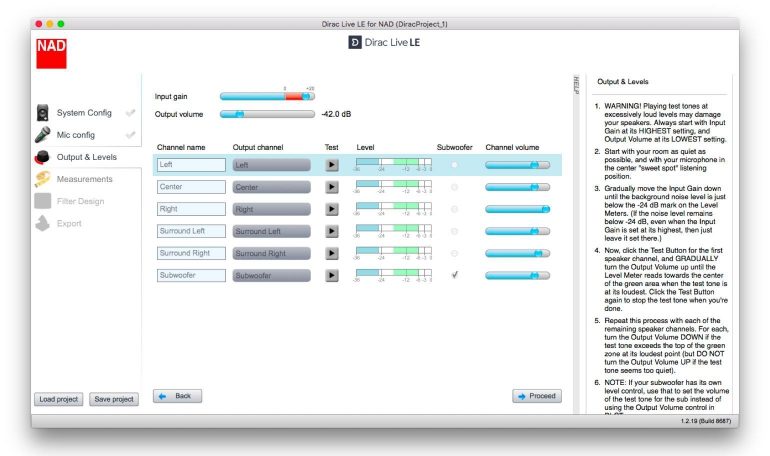Image resolution: width=770 pixels, height=456 pixels.
Task: Toggle the Subwoofer checkbox in Subwoofer row
Action: [x=455, y=275]
